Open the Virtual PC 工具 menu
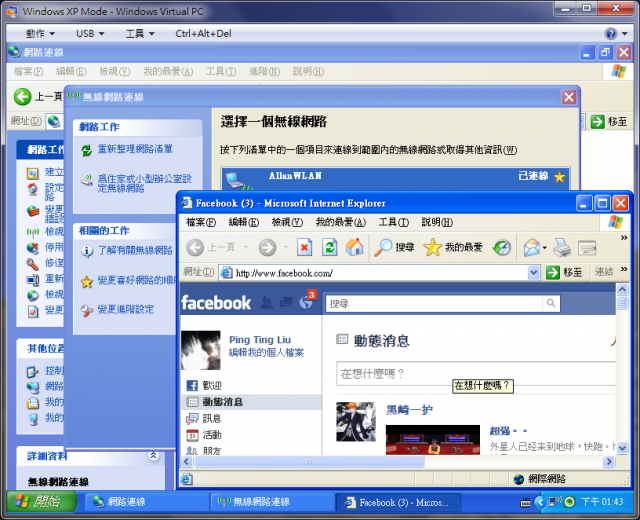 [140, 33]
